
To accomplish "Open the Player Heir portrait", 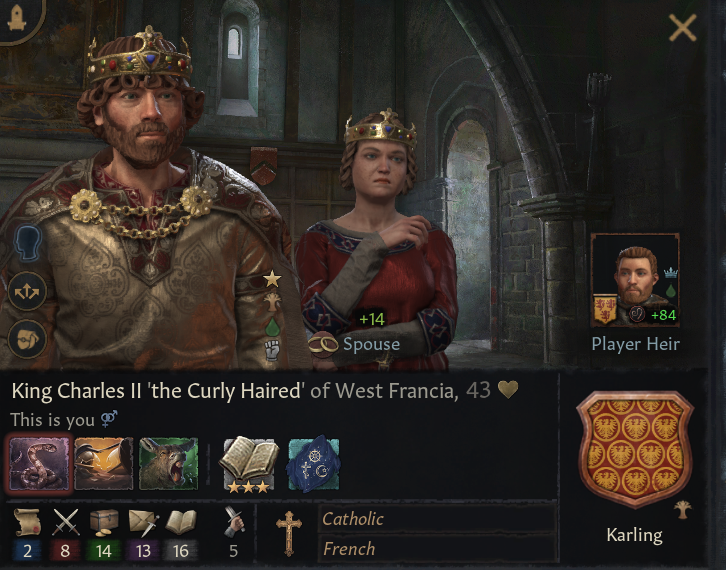I will 635,280.
